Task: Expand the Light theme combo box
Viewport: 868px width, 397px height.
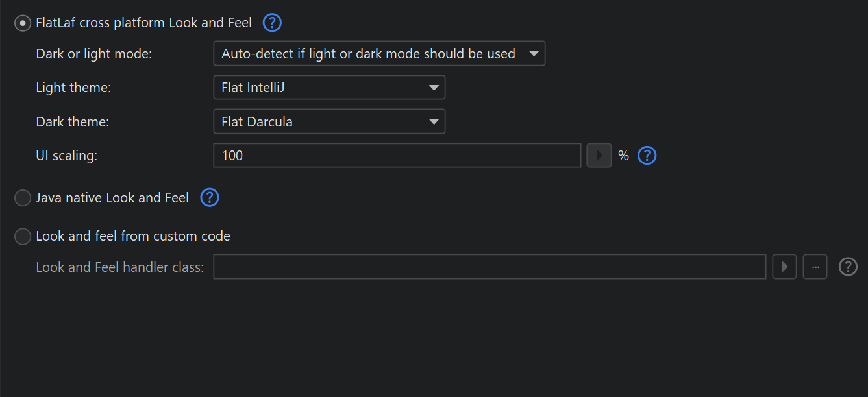Action: (x=329, y=88)
